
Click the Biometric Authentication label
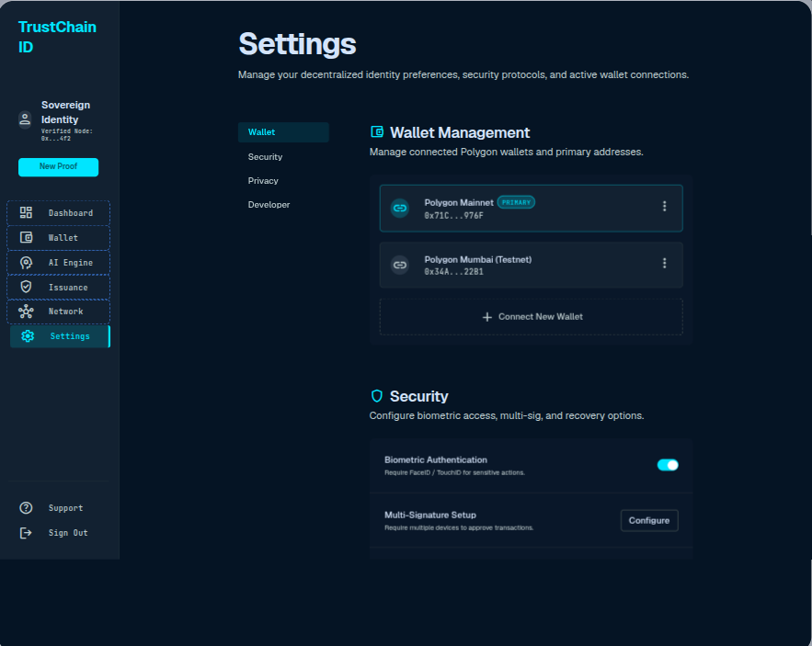[x=436, y=459]
